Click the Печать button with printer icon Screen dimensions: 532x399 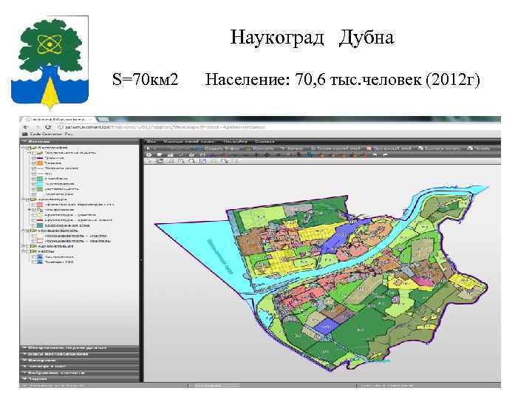point(478,149)
